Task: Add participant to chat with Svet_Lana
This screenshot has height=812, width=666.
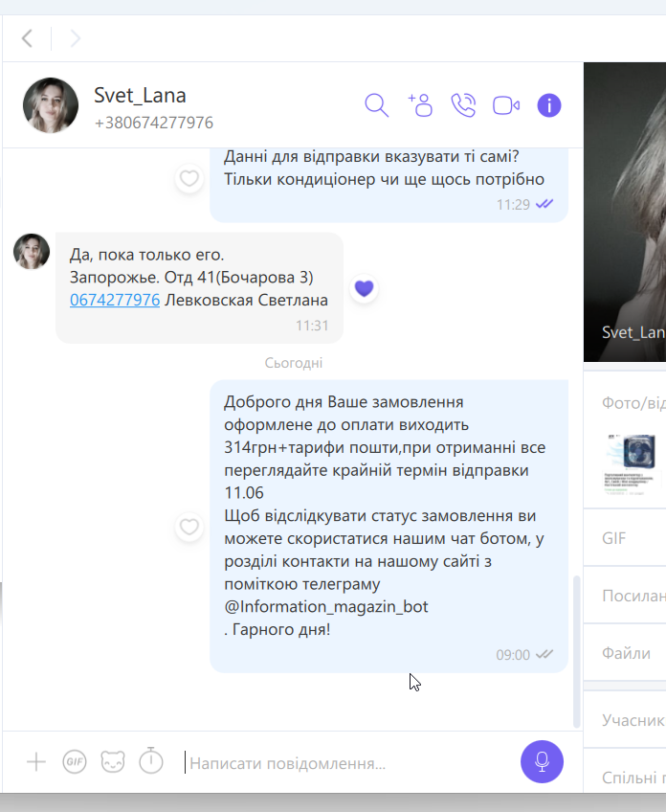Action: coord(420,105)
